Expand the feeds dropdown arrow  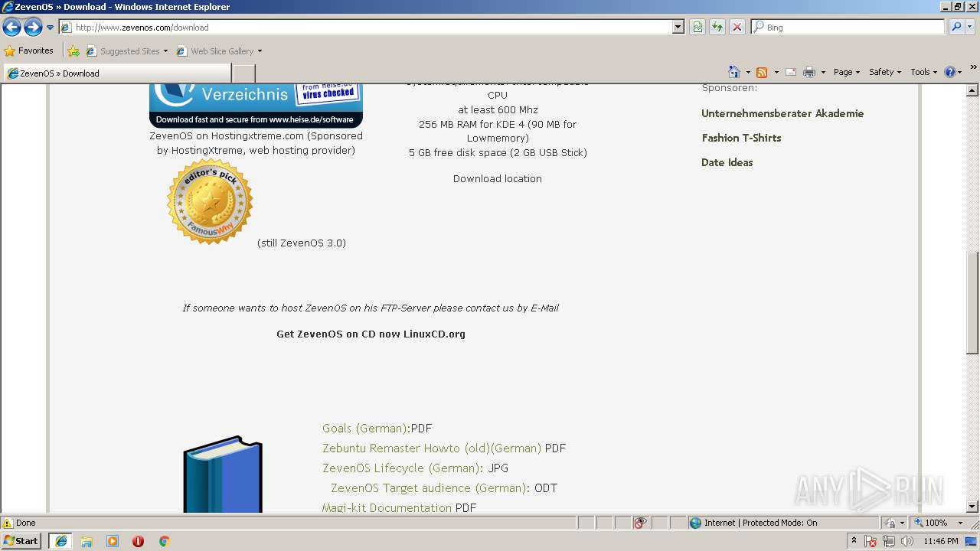pos(776,72)
